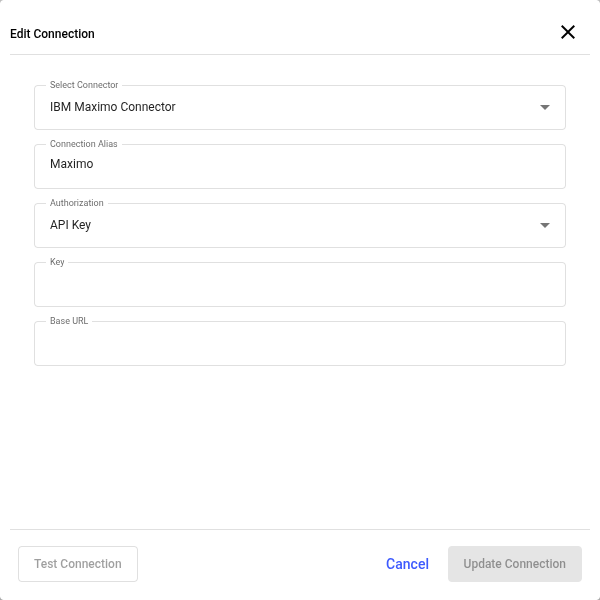Viewport: 600px width, 600px height.
Task: Click the Edit Connection title text
Action: click(52, 34)
